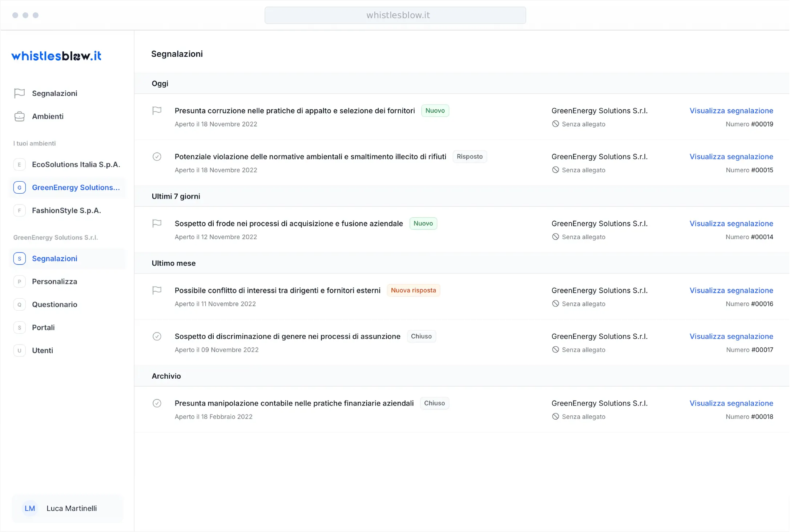The width and height of the screenshot is (790, 532).
Task: Click the flag icon beside Segnalazioni in sidebar
Action: (19, 93)
